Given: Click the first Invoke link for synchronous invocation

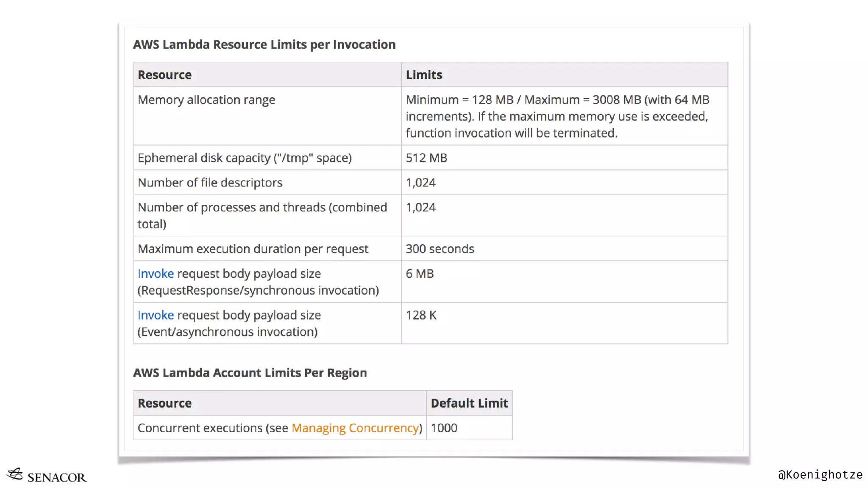Looking at the screenshot, I should click(x=156, y=274).
